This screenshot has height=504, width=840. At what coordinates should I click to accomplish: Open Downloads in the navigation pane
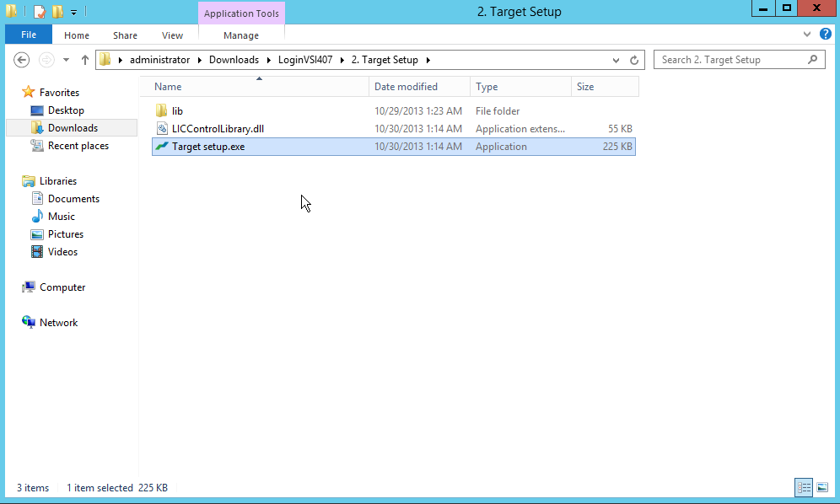(73, 127)
